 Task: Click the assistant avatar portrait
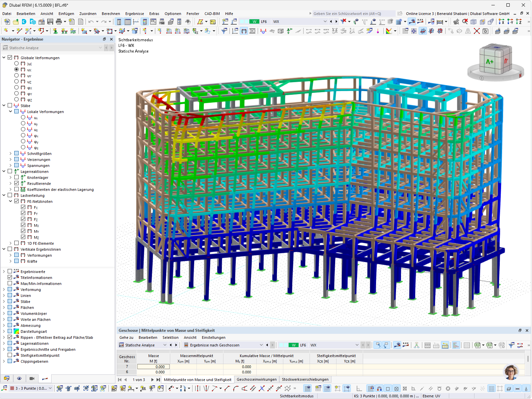pos(511,372)
